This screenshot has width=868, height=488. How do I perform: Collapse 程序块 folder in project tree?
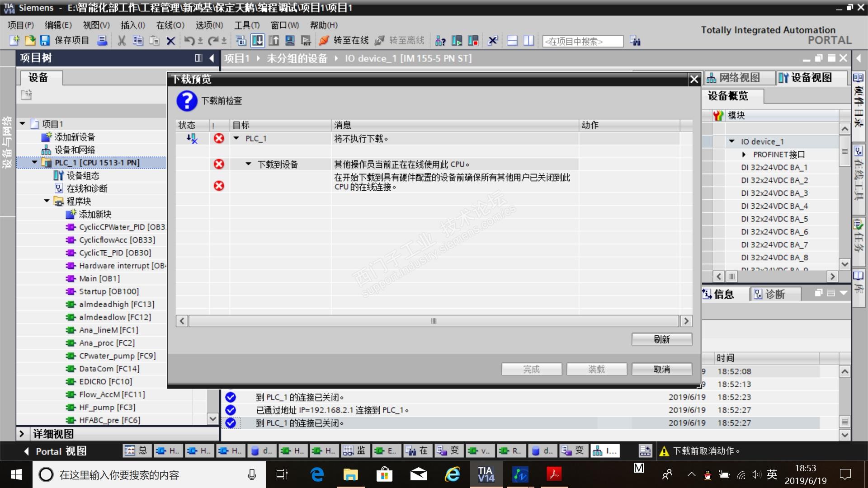pyautogui.click(x=47, y=201)
